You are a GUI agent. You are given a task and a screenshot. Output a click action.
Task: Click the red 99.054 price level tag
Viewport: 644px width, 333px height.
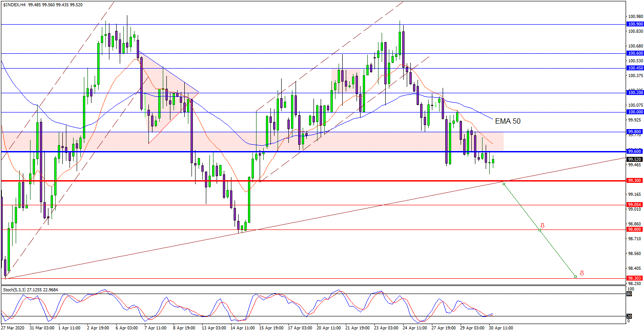tap(635, 205)
